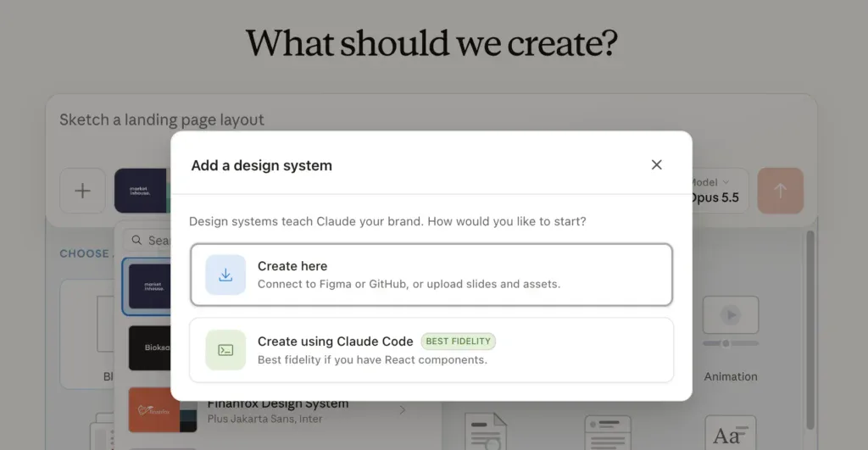Click Plus Jakarta Sans, Inter subtitle

[264, 419]
